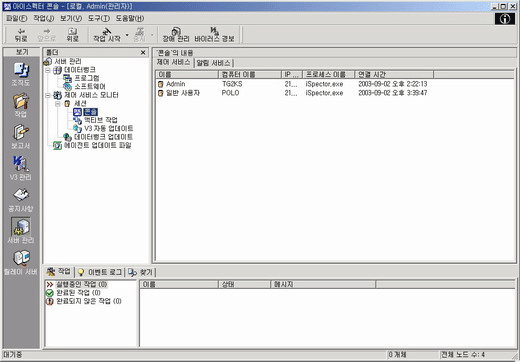Open the 파일(F) menu
The height and width of the screenshot is (362, 520).
click(17, 18)
